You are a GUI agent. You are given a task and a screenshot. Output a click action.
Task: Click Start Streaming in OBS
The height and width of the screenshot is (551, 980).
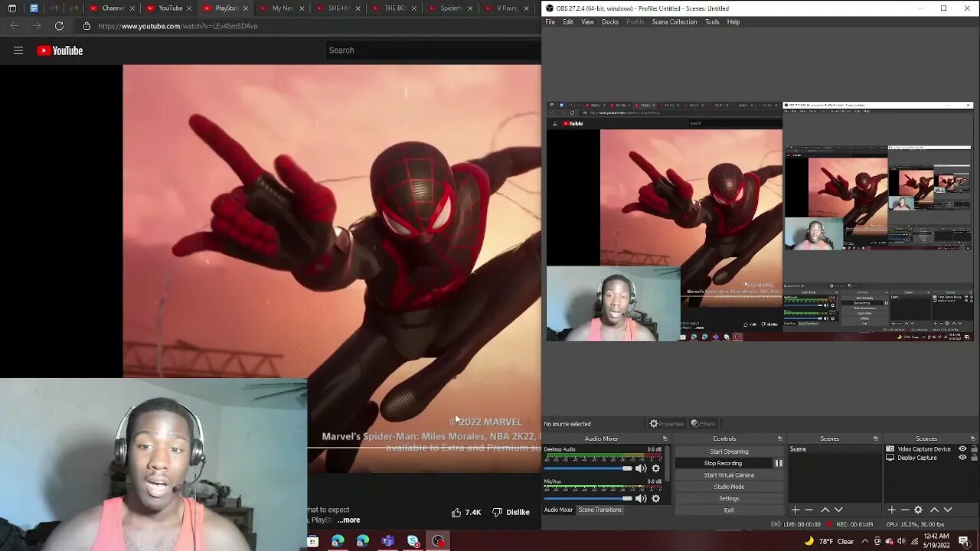pos(729,452)
